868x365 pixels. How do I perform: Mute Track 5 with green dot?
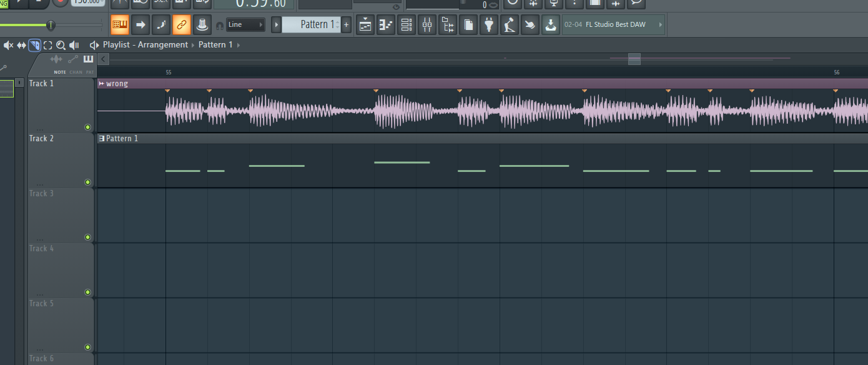(x=87, y=347)
